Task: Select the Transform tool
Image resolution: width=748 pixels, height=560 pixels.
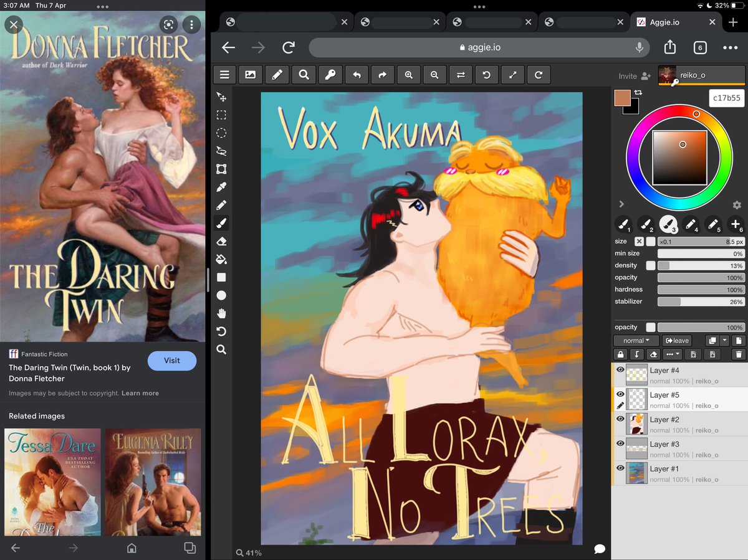Action: [221, 169]
